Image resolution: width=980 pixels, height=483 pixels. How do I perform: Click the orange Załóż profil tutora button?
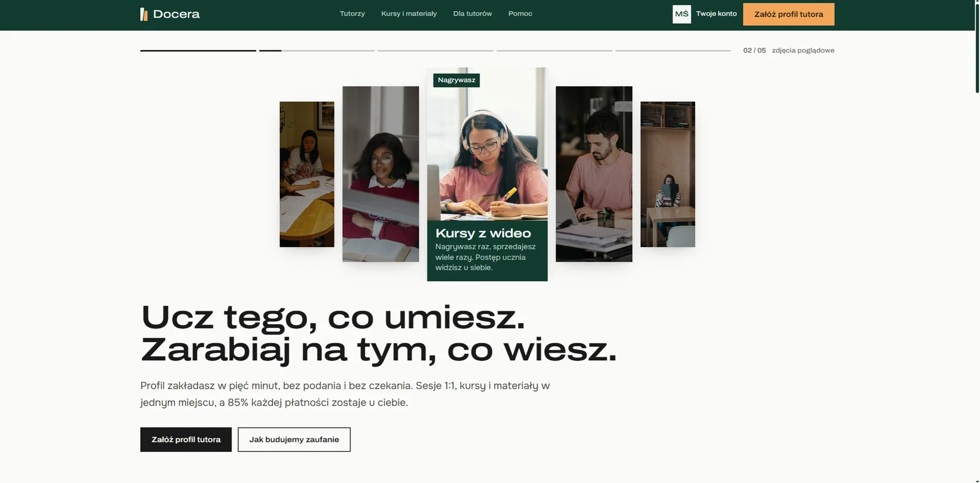pyautogui.click(x=788, y=14)
